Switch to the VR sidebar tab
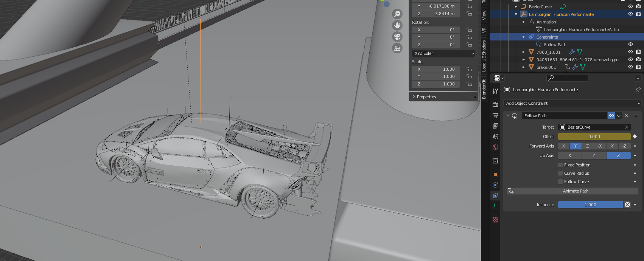Viewport: 644px width, 261px height. 484,30
